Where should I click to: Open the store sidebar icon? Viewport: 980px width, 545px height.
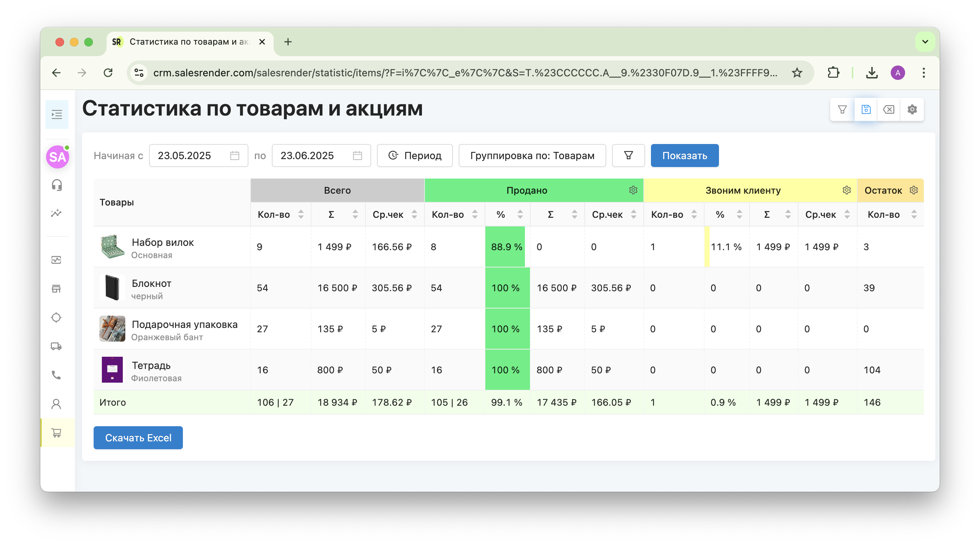pos(56,289)
